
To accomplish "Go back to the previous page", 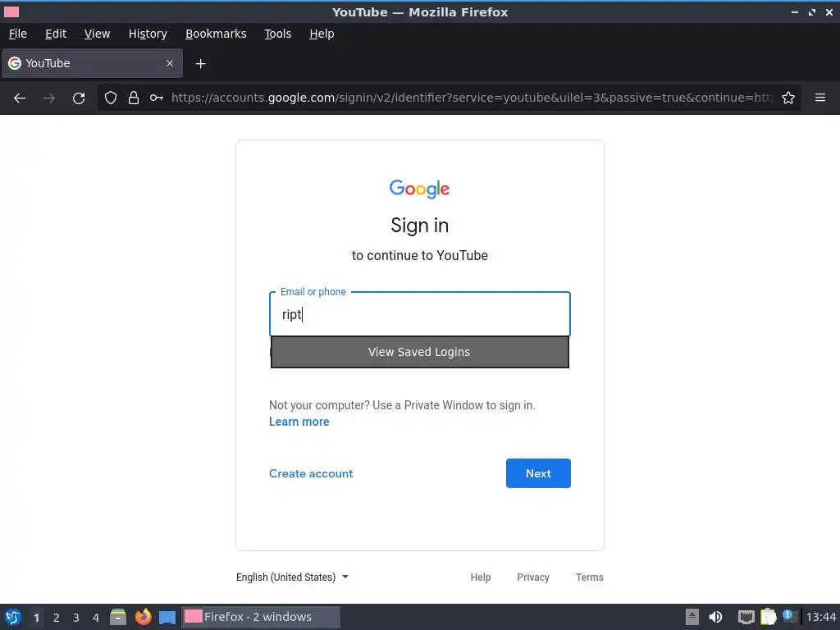I will 20,98.
